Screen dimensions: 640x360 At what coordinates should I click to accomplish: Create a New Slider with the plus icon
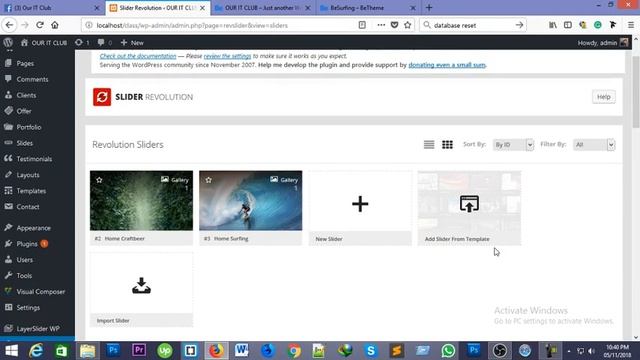360,204
